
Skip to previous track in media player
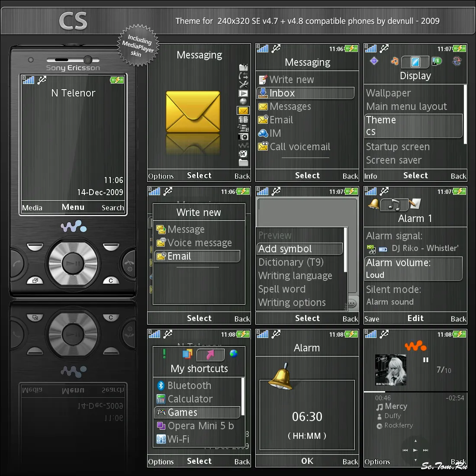pos(405,450)
